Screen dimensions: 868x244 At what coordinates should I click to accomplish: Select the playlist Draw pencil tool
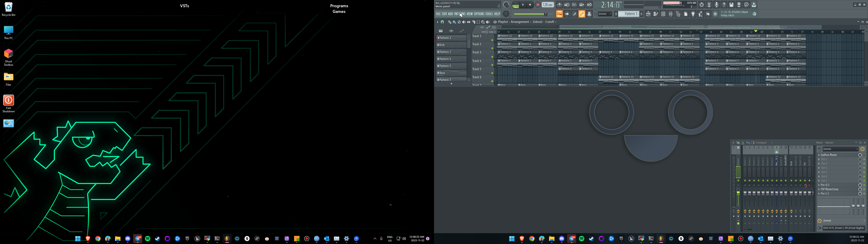click(450, 22)
